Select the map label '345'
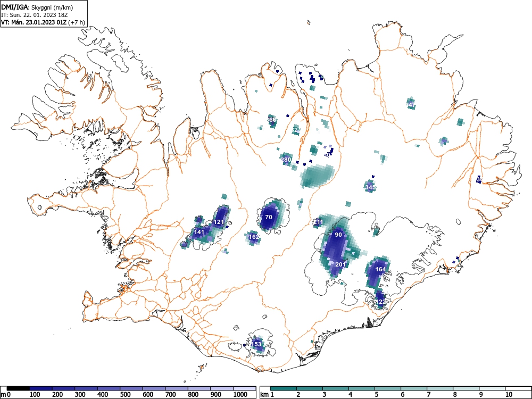 (x=370, y=187)
